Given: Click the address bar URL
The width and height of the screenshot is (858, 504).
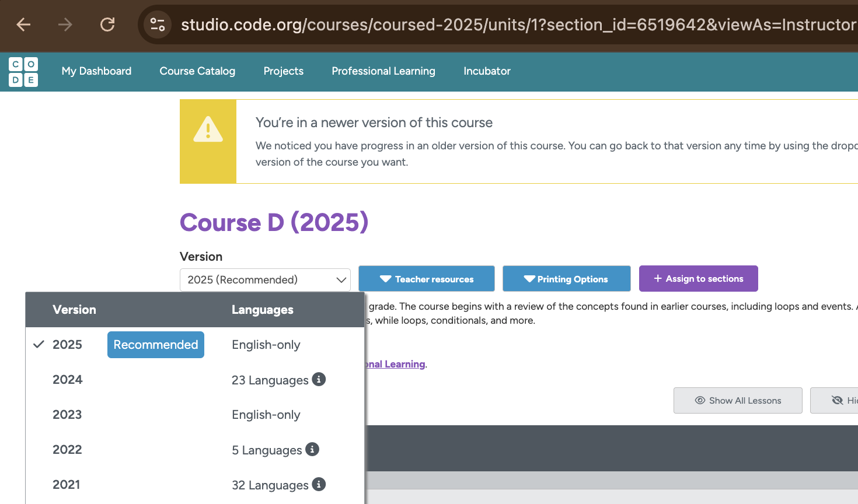Looking at the screenshot, I should pyautogui.click(x=518, y=24).
